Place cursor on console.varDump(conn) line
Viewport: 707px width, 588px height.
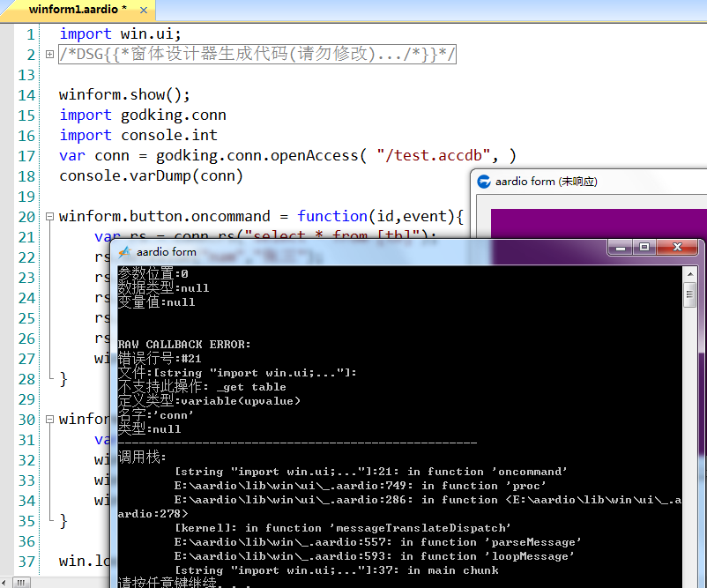click(x=151, y=175)
